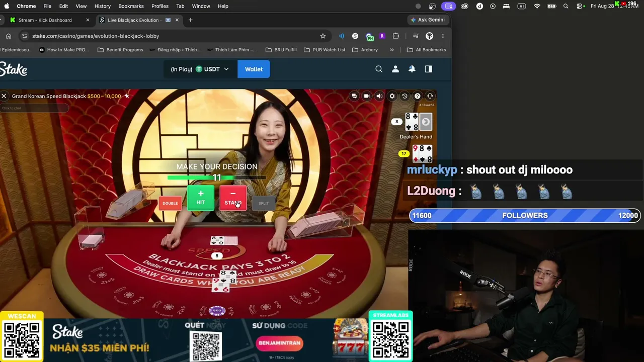
Task: Bookmark this page with the star
Action: [x=323, y=36]
